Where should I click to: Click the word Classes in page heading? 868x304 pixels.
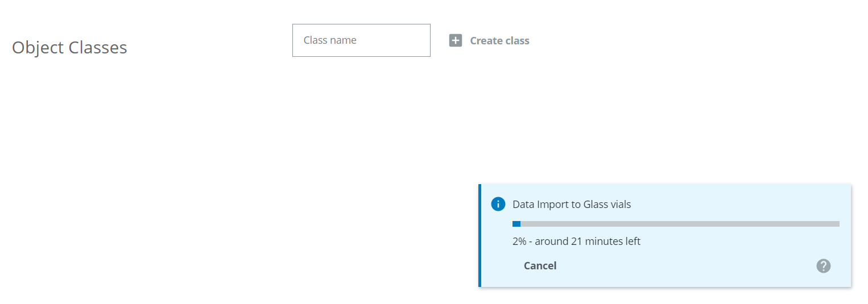click(98, 47)
